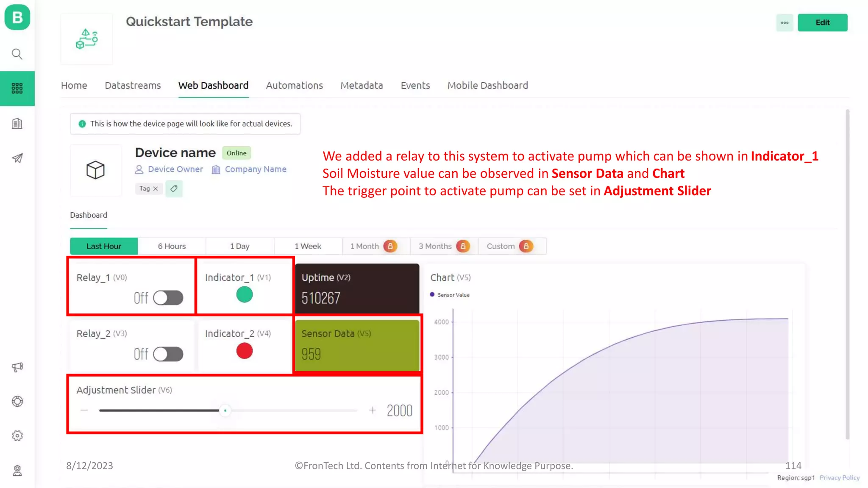This screenshot has height=488, width=868.
Task: Click the Blynk B logo icon
Action: 17,17
